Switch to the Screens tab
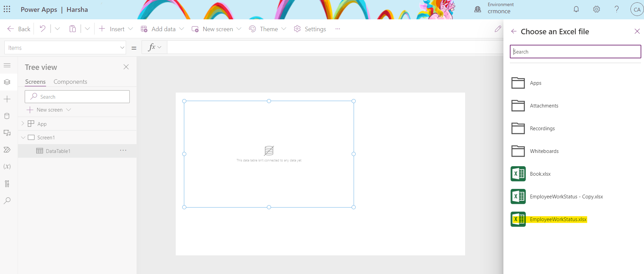The height and width of the screenshot is (274, 644). [35, 82]
